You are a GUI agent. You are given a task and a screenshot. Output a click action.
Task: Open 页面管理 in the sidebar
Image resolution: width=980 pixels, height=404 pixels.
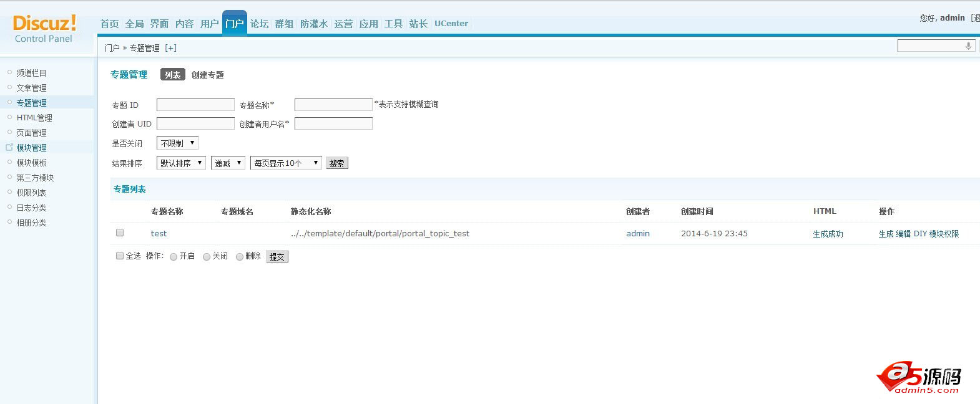click(x=32, y=133)
